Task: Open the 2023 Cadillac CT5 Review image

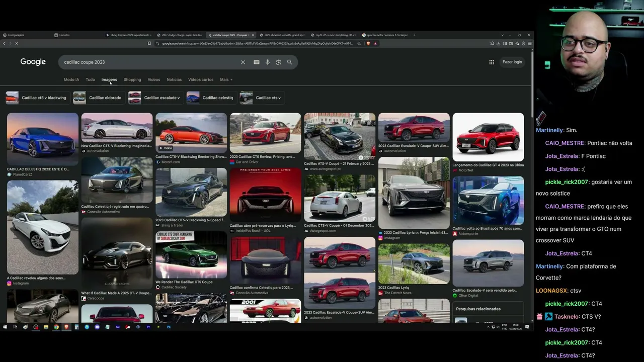Action: click(266, 133)
